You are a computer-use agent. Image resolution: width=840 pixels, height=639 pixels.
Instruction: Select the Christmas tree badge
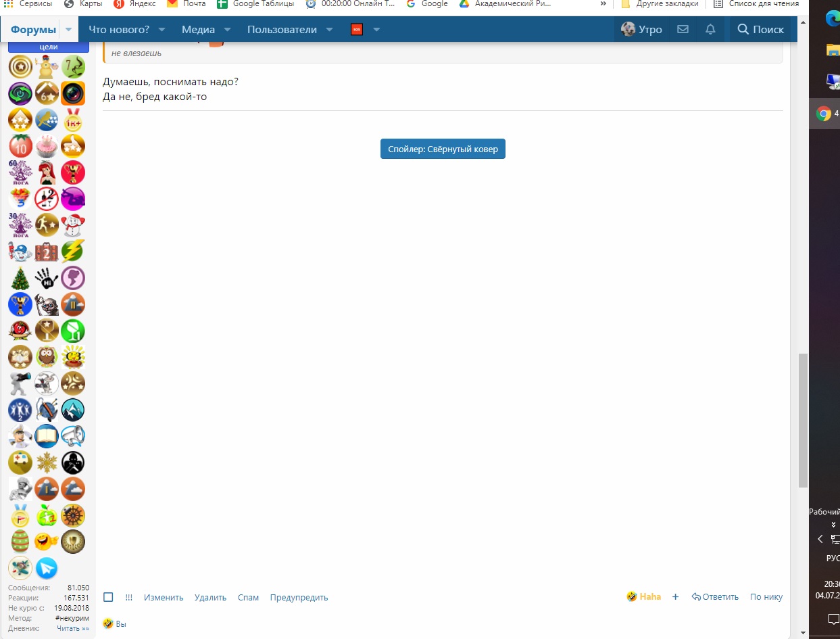coord(20,278)
